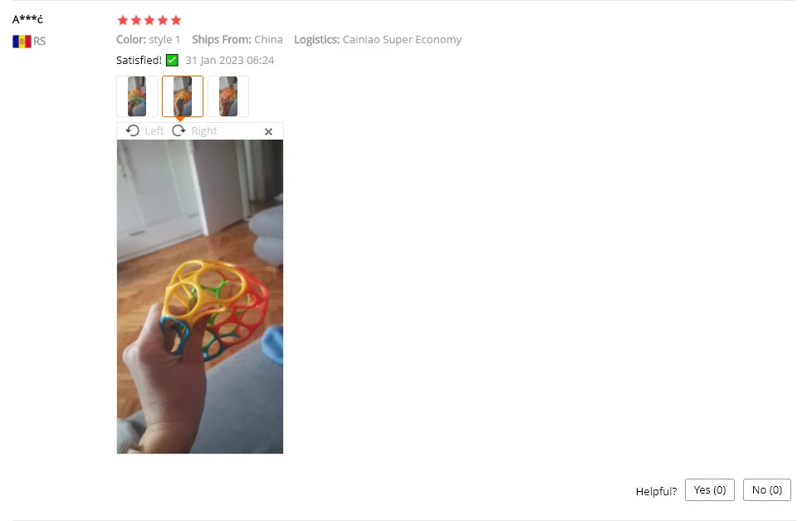Click the enlarged toy ball photo
Image resolution: width=812 pixels, height=521 pixels.
[x=200, y=297]
